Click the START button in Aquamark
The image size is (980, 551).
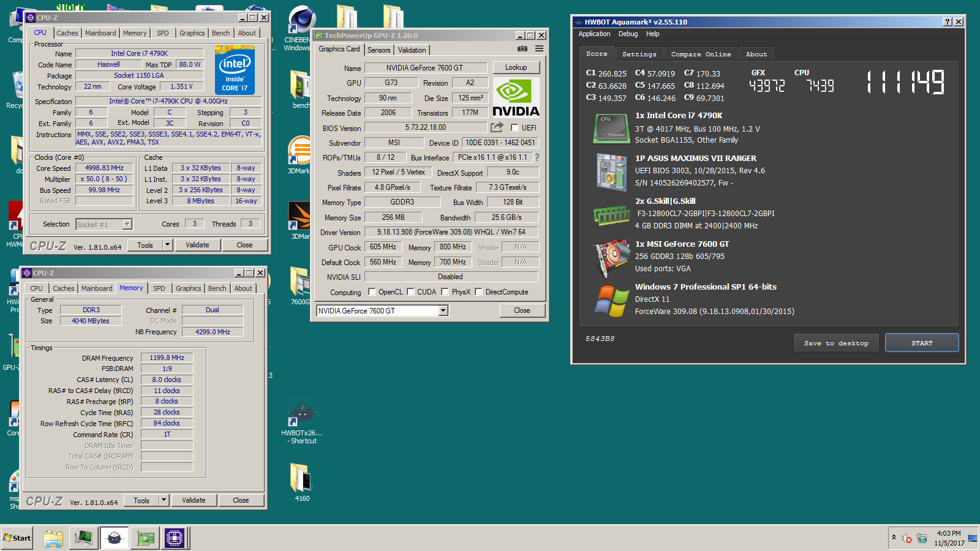922,343
